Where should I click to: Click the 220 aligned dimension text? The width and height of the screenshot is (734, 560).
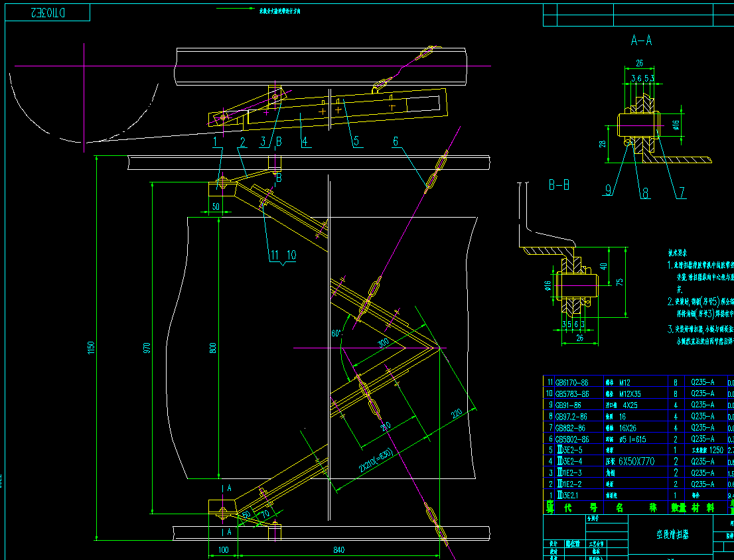457,414
